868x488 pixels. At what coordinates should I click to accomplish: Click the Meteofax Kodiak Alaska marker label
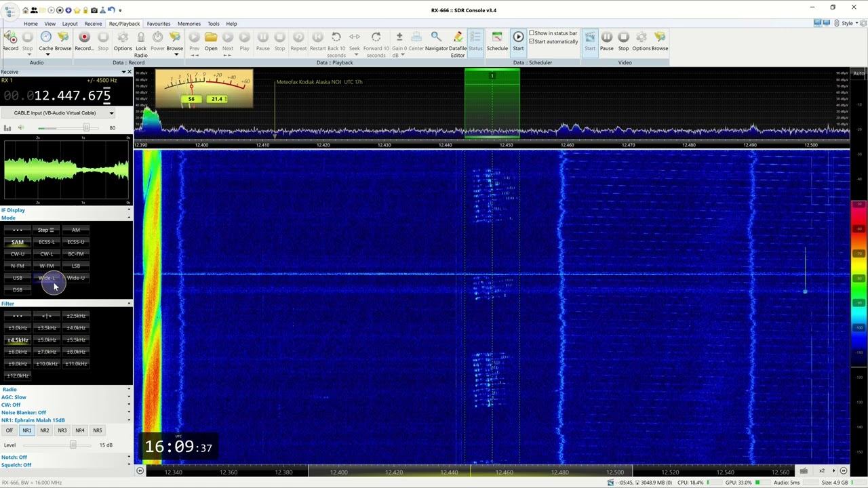319,82
